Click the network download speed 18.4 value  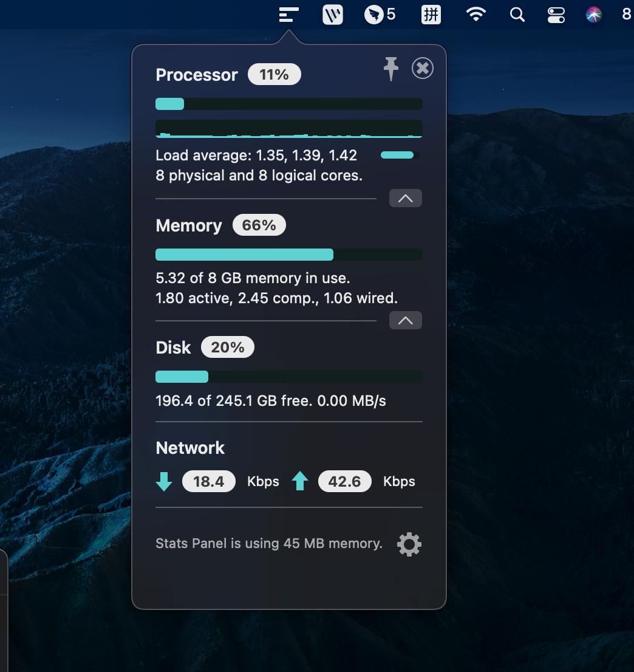pos(208,482)
